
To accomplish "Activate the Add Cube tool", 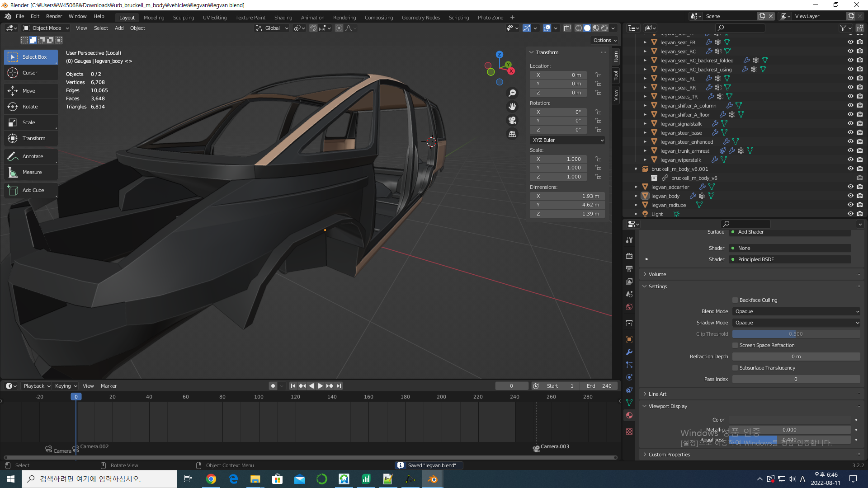I will click(33, 190).
